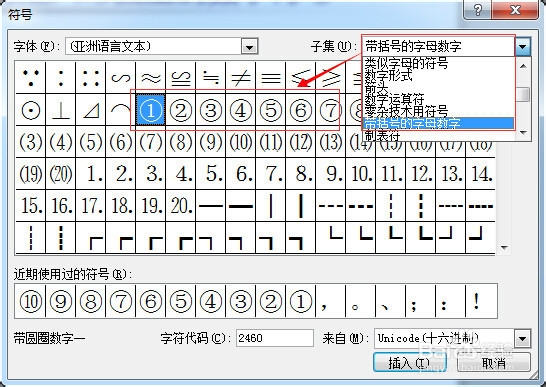Click the subset list scrollbar down arrow
This screenshot has width=546, height=387.
[523, 132]
